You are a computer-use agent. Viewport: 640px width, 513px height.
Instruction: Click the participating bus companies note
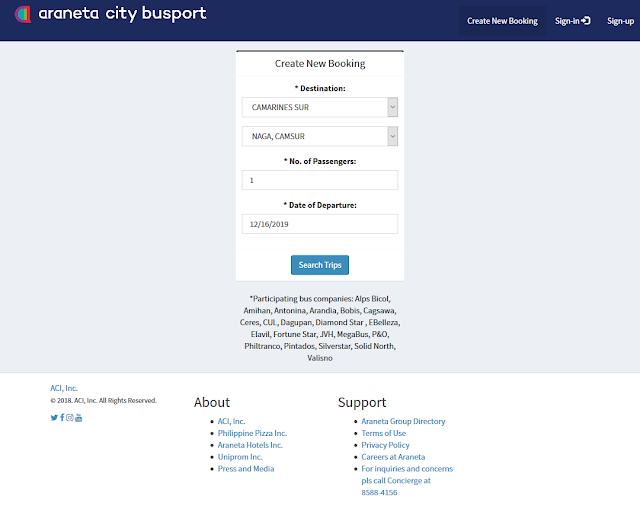[320, 328]
